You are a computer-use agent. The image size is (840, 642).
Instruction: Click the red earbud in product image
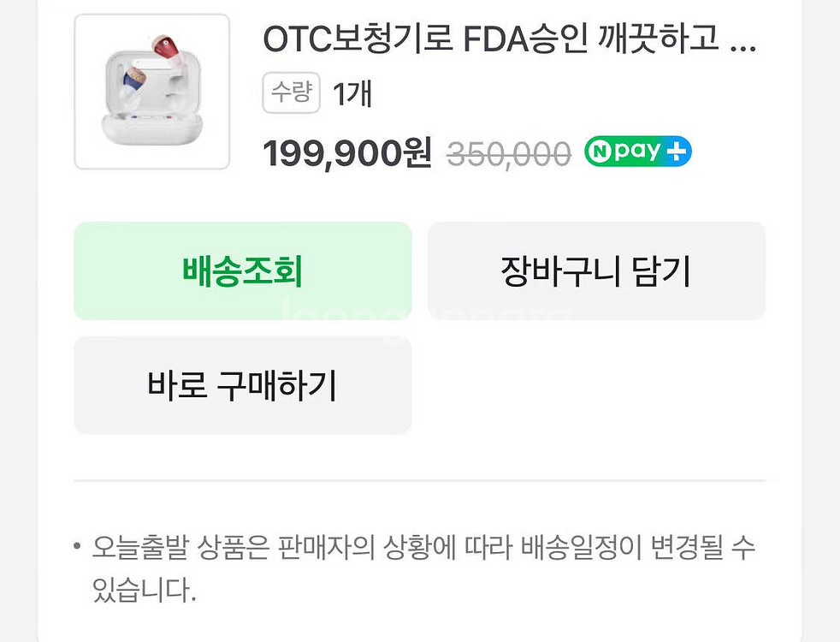(168, 48)
